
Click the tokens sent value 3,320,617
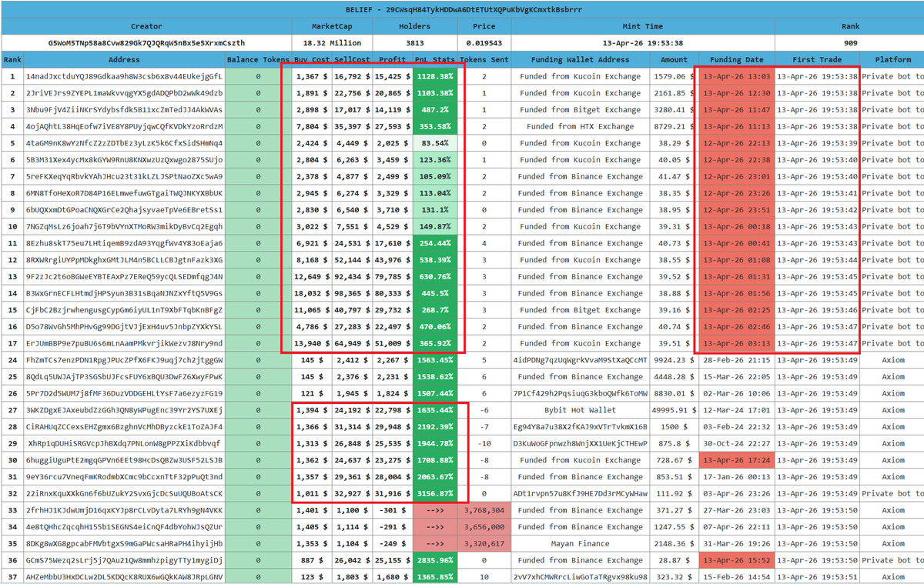click(x=484, y=543)
